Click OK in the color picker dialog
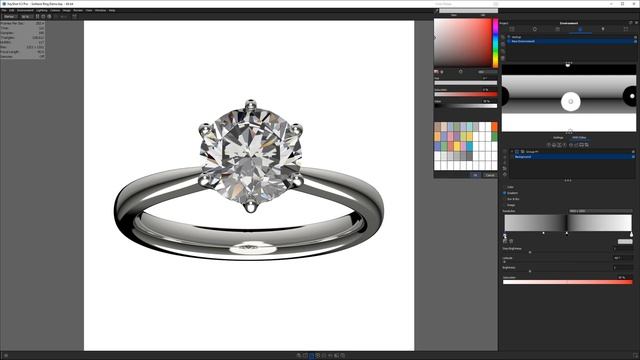This screenshot has height=360, width=640. click(x=475, y=175)
